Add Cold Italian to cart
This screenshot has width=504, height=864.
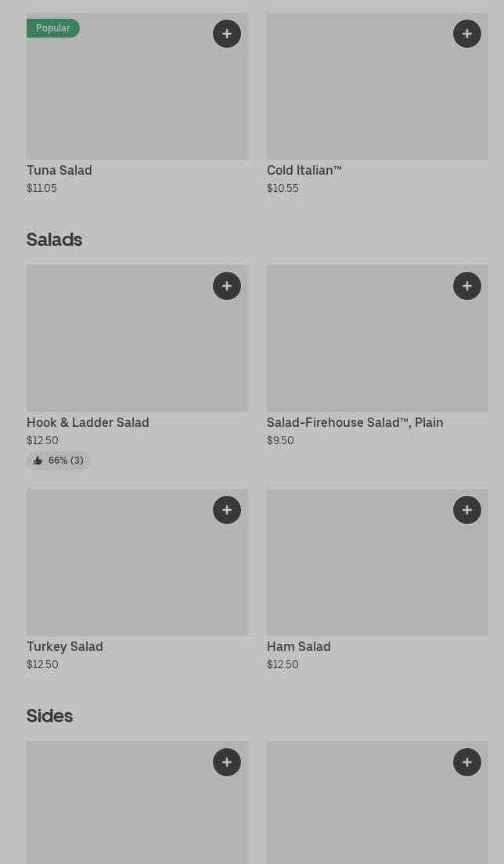(467, 34)
